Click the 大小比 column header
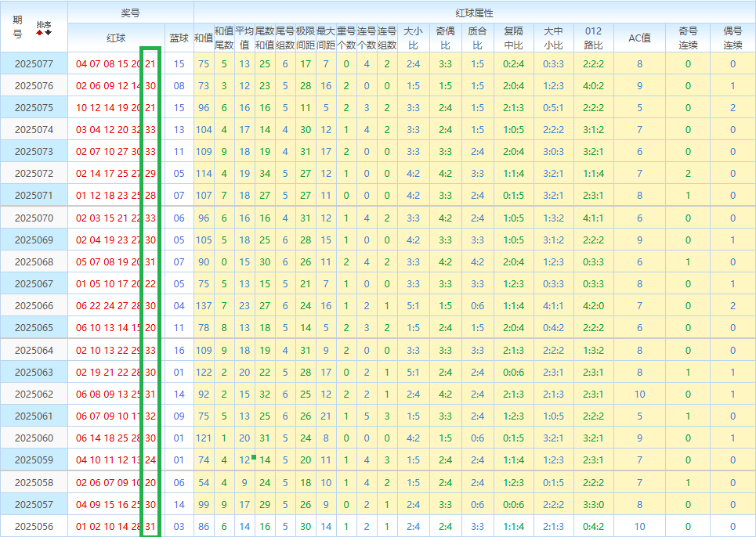Viewport: 756px width, 537px height. click(x=413, y=38)
